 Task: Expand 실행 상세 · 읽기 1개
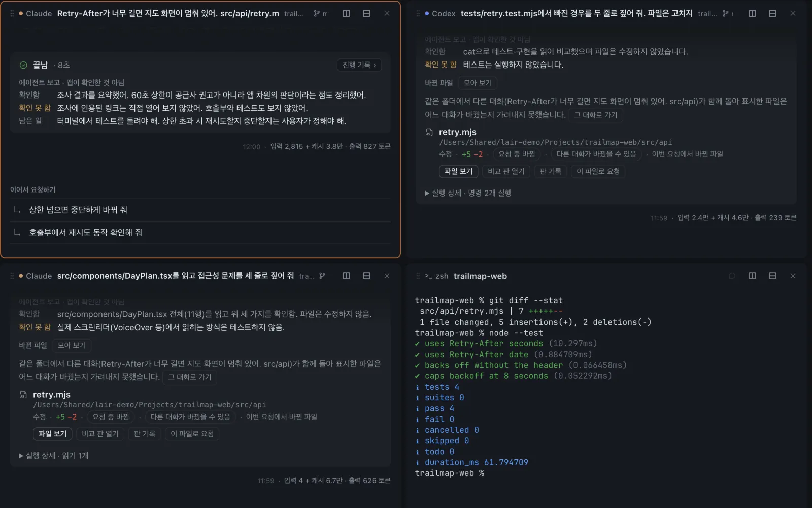53,456
